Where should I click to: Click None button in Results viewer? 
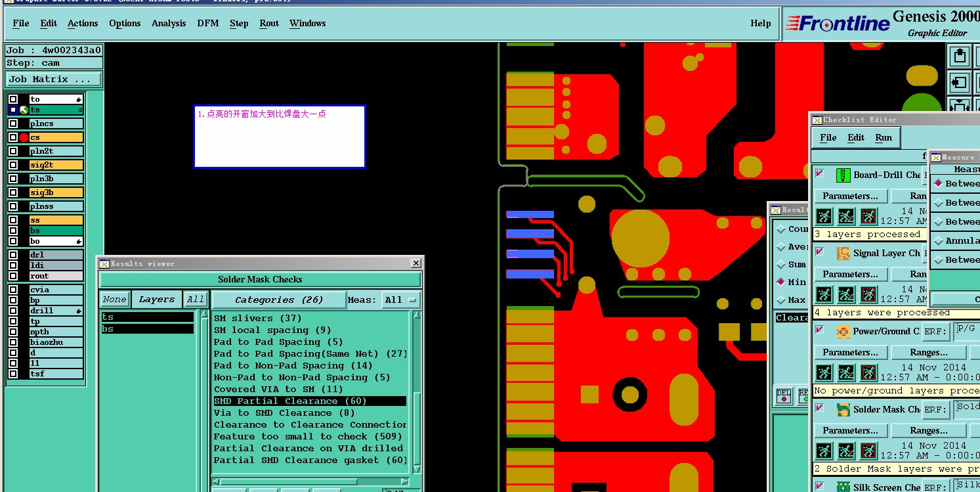pyautogui.click(x=114, y=300)
